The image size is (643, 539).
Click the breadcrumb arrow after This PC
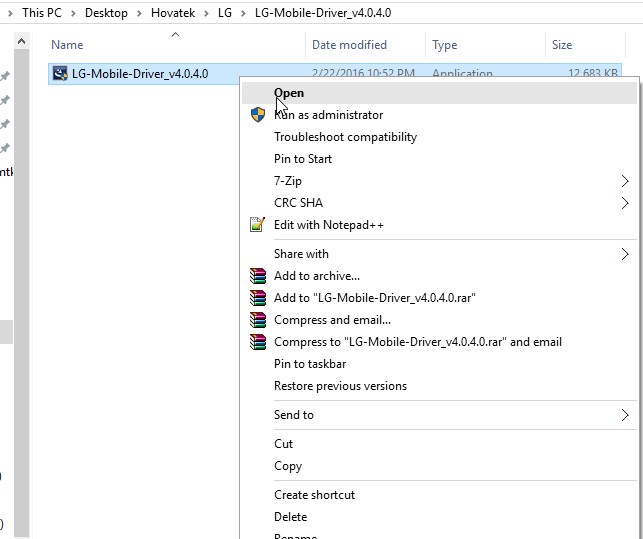73,14
